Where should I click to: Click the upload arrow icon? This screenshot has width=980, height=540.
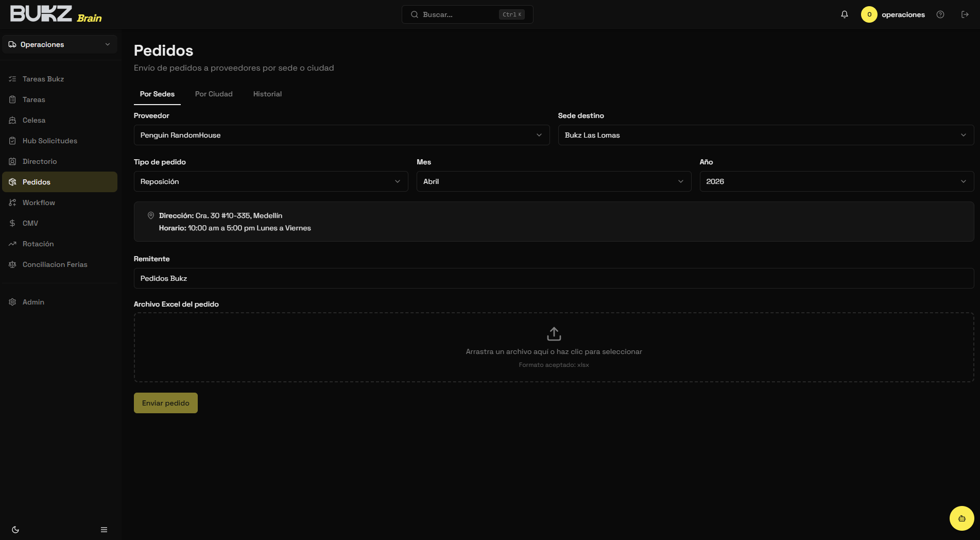coord(554,334)
